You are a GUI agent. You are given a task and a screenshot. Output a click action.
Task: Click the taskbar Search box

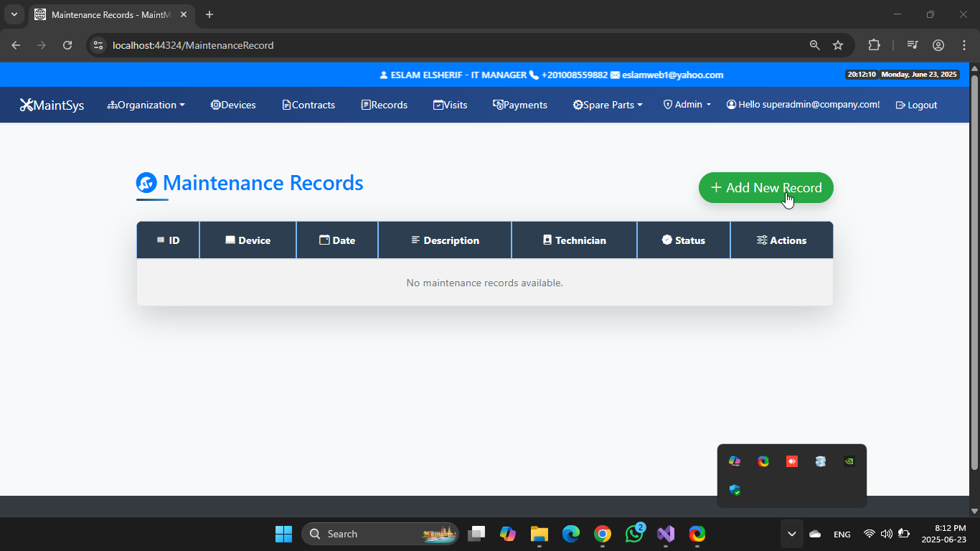(380, 534)
